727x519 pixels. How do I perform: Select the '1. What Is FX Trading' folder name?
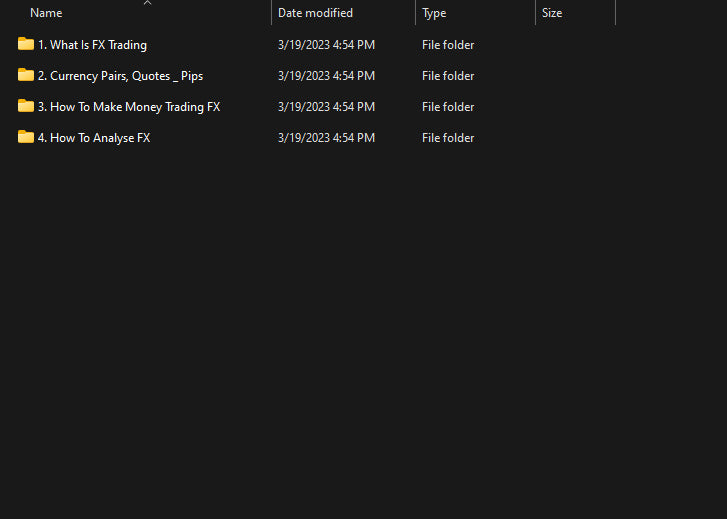(92, 45)
